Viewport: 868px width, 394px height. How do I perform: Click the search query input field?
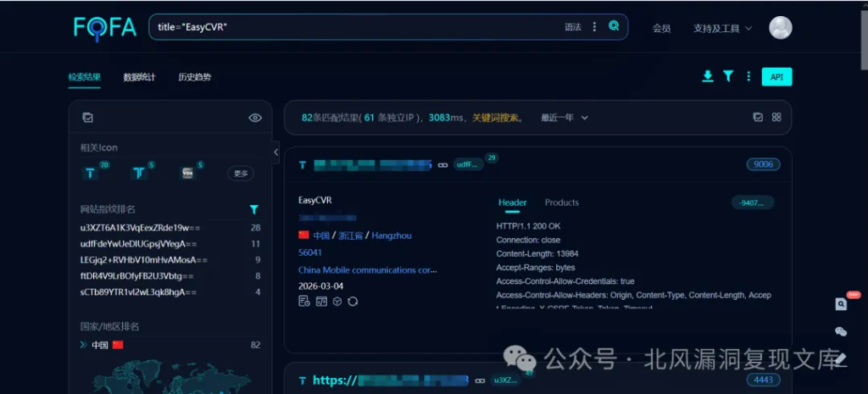356,27
